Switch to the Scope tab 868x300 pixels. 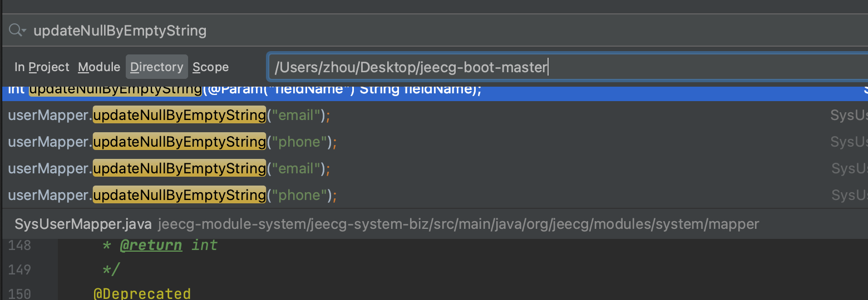click(x=210, y=67)
